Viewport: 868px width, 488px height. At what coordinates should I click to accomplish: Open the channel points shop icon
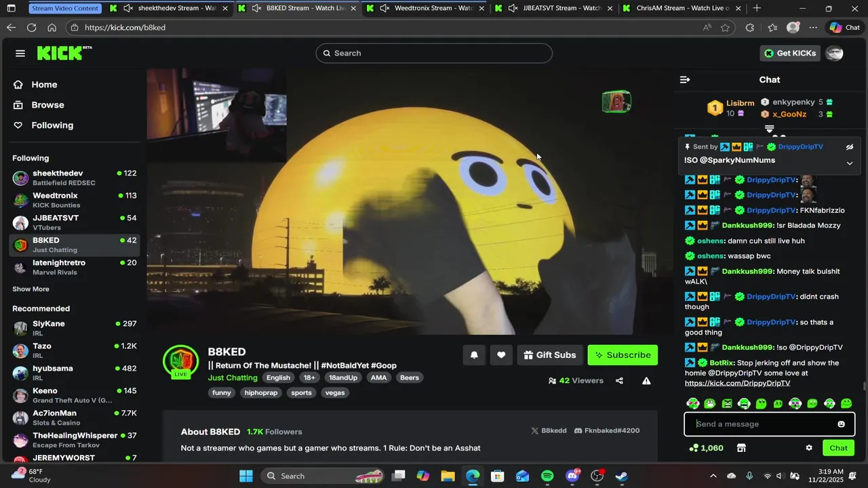click(741, 447)
